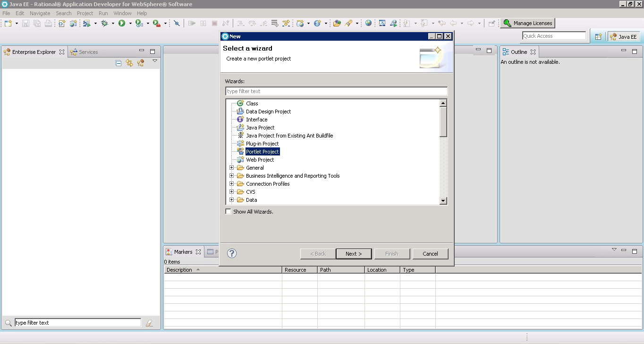644x344 pixels.
Task: Expand the CVS folder
Action: point(232,192)
